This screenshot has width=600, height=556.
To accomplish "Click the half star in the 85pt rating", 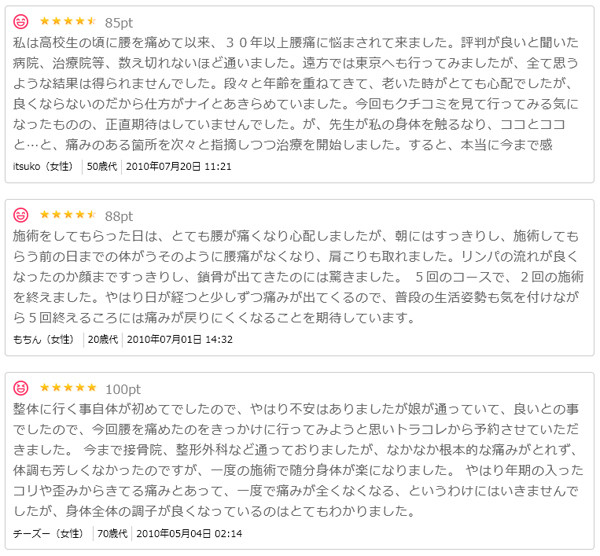I will click(91, 21).
